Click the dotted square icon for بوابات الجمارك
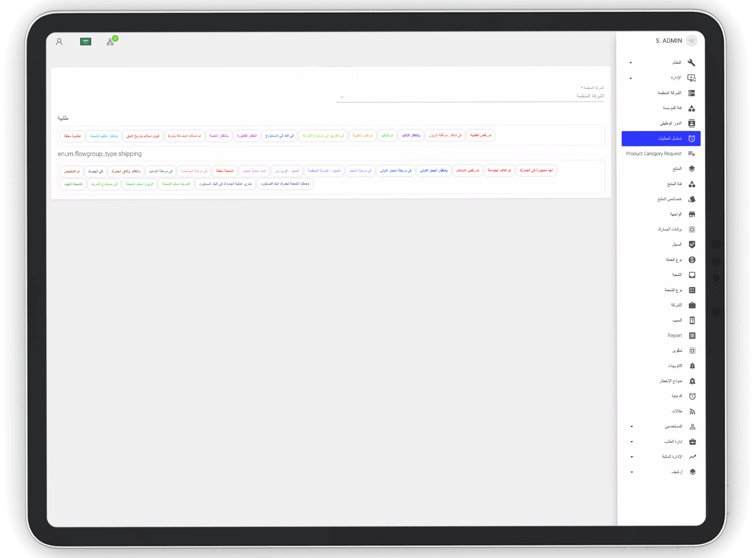The image size is (756, 558). (692, 229)
